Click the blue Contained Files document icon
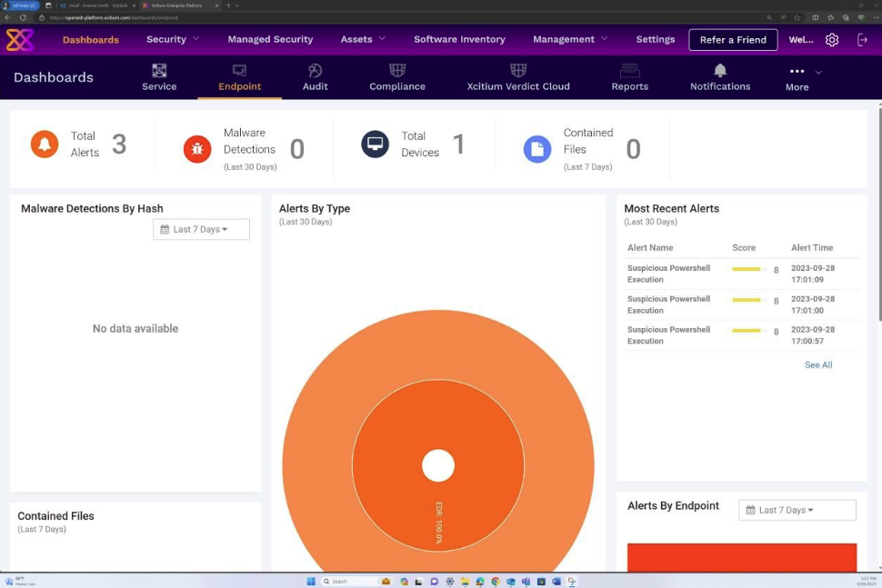The image size is (882, 588). click(537, 149)
